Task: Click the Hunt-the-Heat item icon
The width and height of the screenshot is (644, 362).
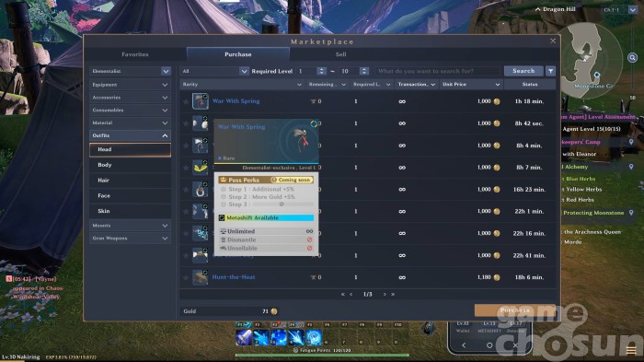Action: pyautogui.click(x=201, y=277)
